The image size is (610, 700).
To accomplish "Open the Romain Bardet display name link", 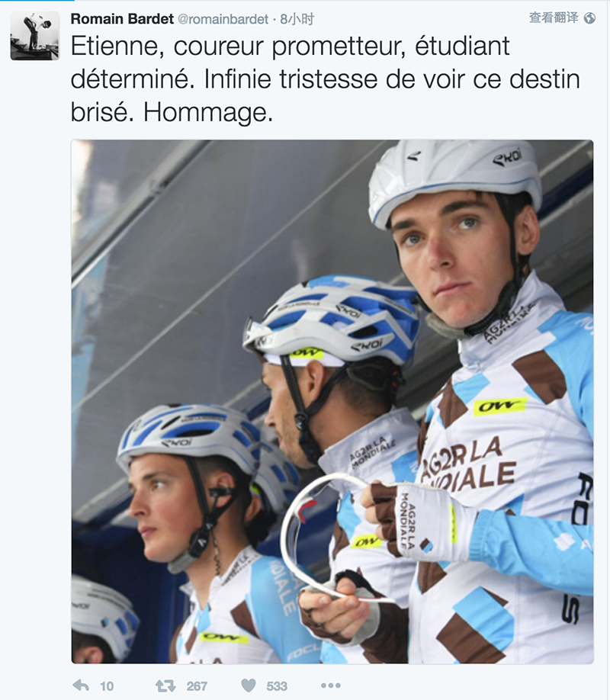I will point(122,19).
